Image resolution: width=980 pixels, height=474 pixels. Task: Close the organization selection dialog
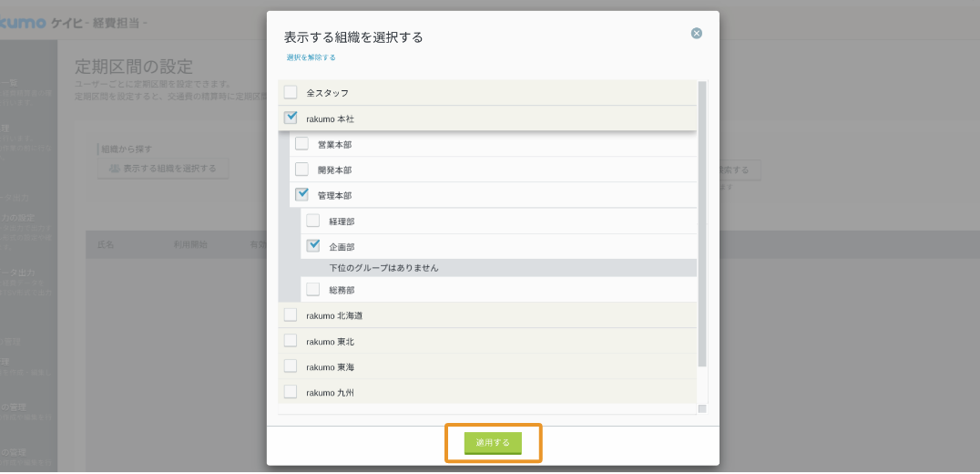(696, 33)
